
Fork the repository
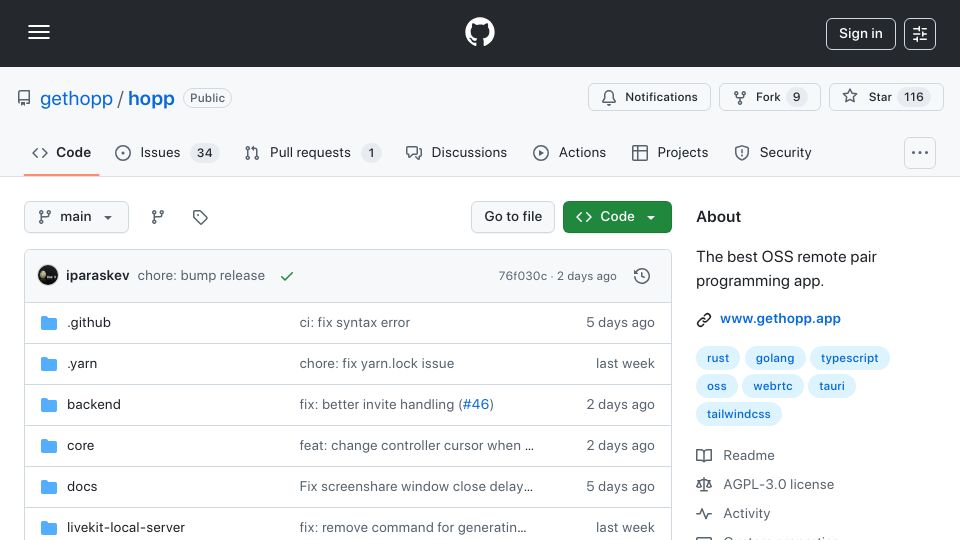pyautogui.click(x=769, y=97)
